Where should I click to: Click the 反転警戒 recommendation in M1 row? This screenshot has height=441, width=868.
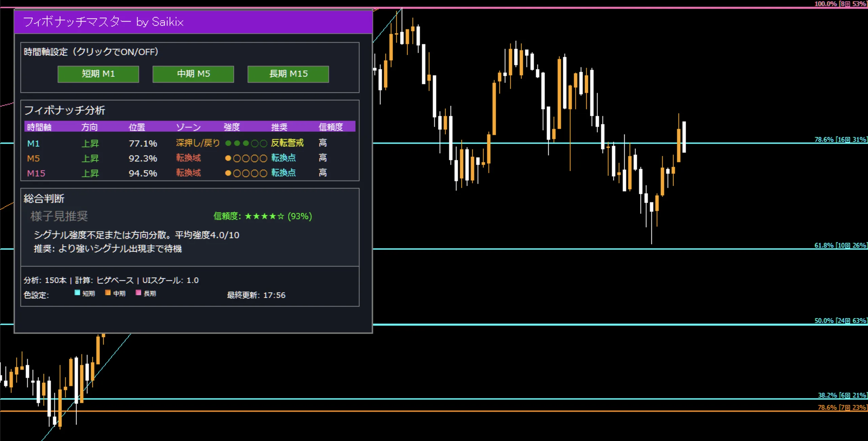click(287, 143)
